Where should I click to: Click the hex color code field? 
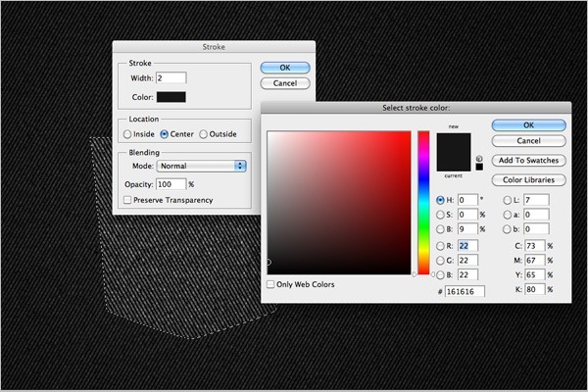click(465, 291)
